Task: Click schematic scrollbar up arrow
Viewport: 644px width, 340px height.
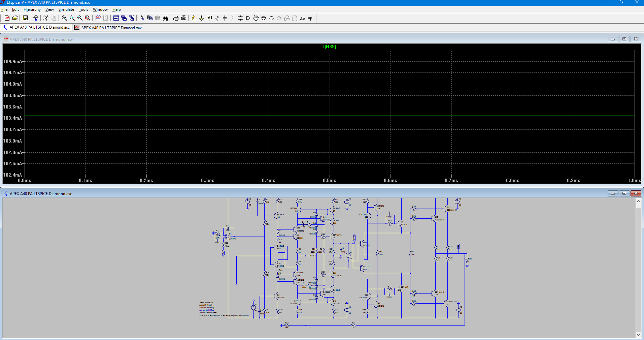Action: coord(638,201)
